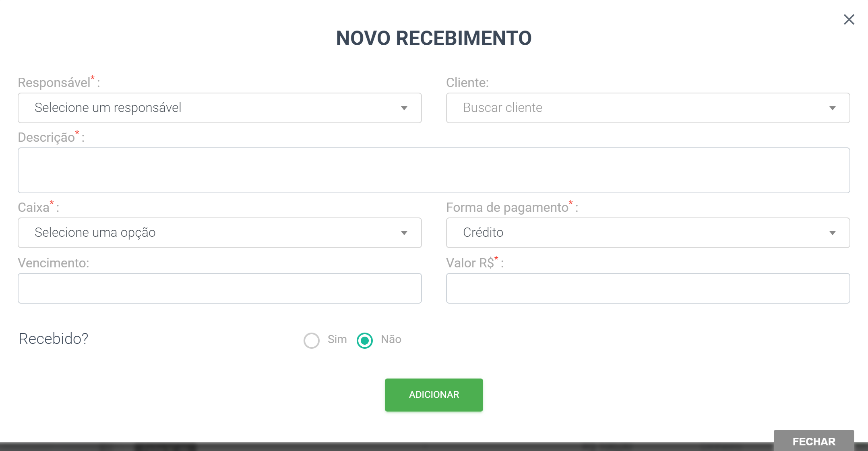Click the Forma de pagamento arrow icon
868x451 pixels.
coord(833,233)
